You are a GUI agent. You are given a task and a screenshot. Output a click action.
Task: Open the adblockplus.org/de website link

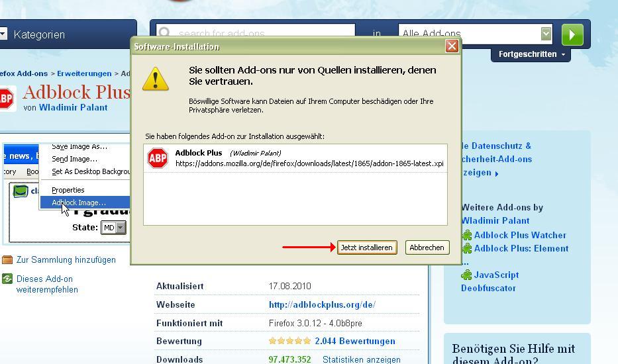click(322, 304)
